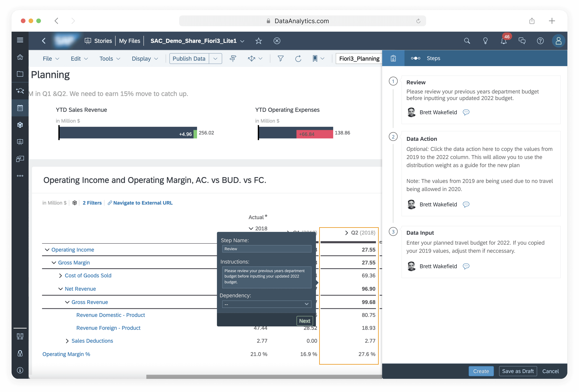Image resolution: width=579 pixels, height=392 pixels.
Task: Click the three-dots more icon in sidebar
Action: click(20, 176)
